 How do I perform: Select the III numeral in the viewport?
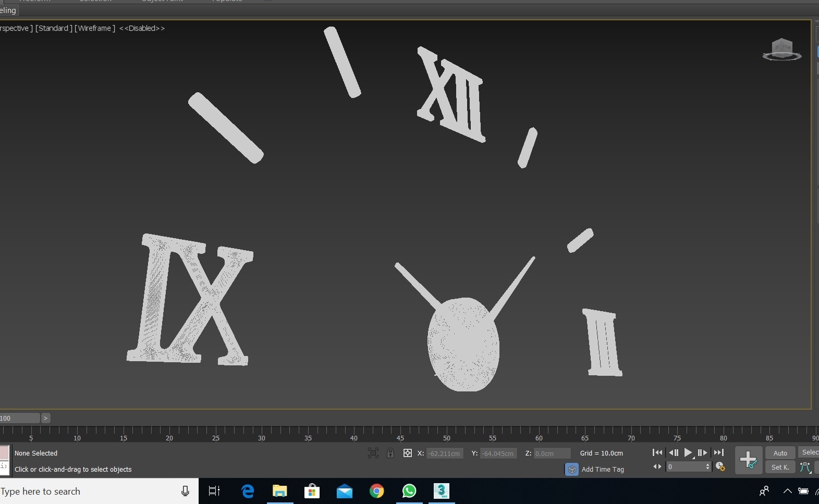click(602, 342)
